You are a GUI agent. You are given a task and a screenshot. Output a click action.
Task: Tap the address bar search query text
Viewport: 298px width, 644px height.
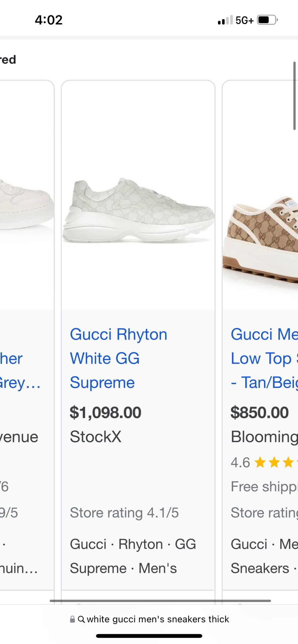[x=158, y=619]
